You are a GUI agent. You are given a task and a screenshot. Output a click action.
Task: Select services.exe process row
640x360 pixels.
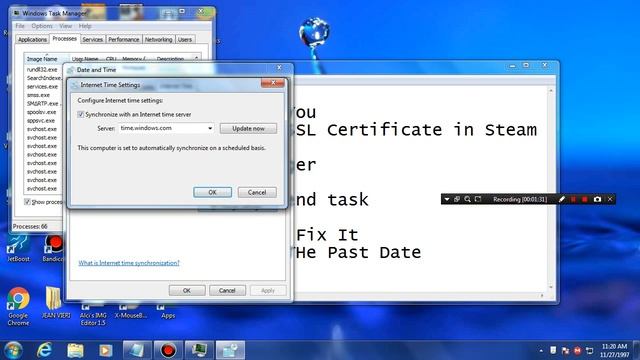pyautogui.click(x=42, y=87)
